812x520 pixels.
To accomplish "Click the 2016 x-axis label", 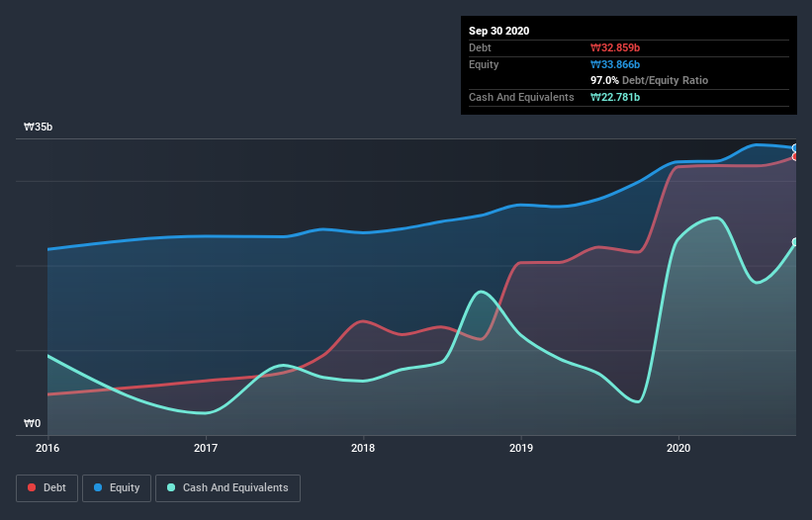I will (47, 448).
